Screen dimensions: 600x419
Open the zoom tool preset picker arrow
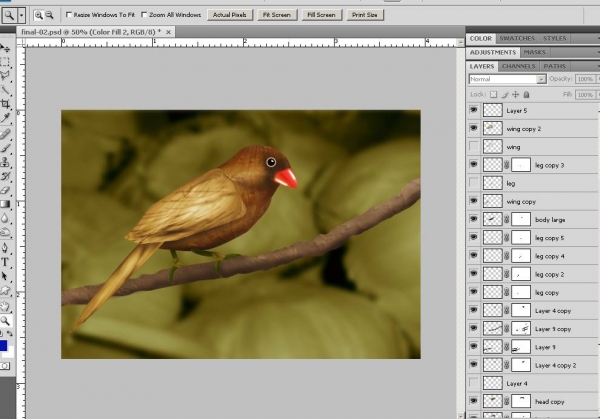[x=21, y=15]
